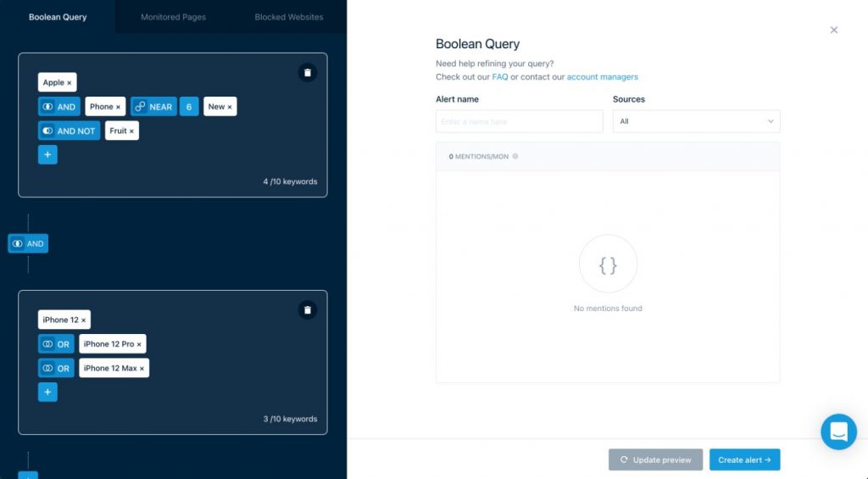Switch to the Blocked Websites tab
Screen dimensions: 868x479
(x=289, y=17)
